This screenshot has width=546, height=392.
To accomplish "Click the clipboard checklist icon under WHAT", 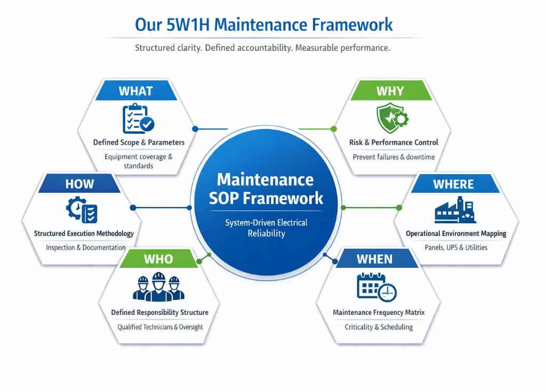I will pos(138,118).
